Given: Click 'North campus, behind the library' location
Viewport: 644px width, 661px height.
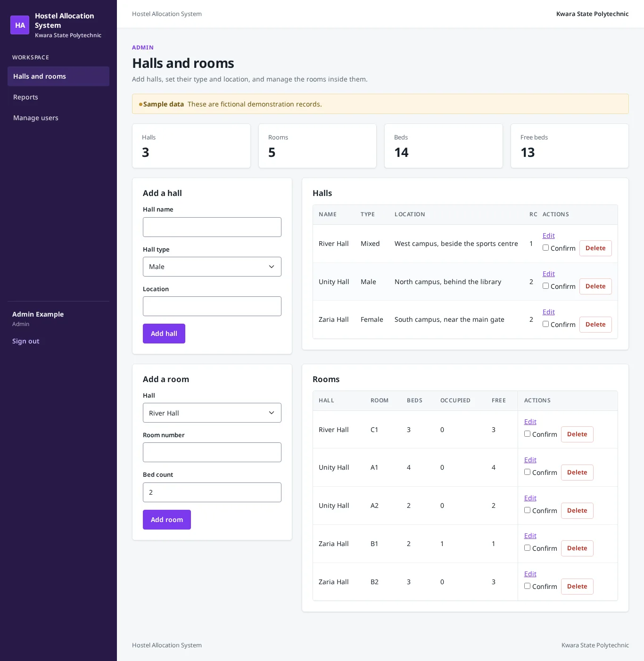Looking at the screenshot, I should tap(448, 282).
